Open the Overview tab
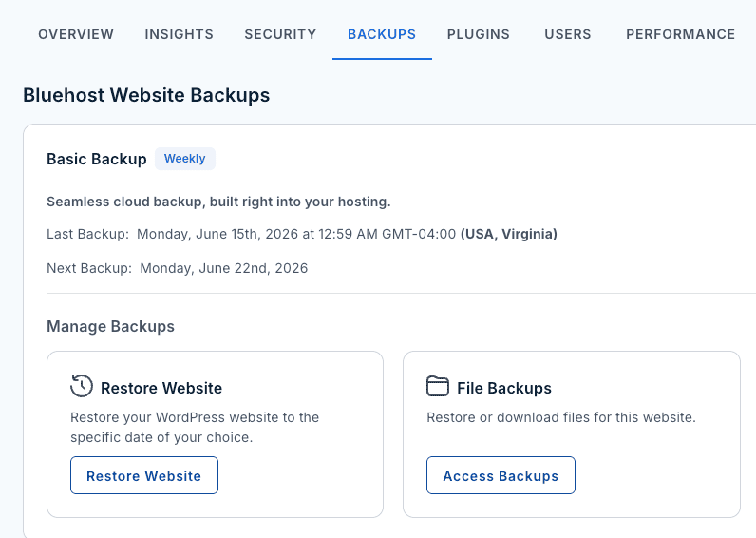Viewport: 756px width, 538px height. click(76, 34)
